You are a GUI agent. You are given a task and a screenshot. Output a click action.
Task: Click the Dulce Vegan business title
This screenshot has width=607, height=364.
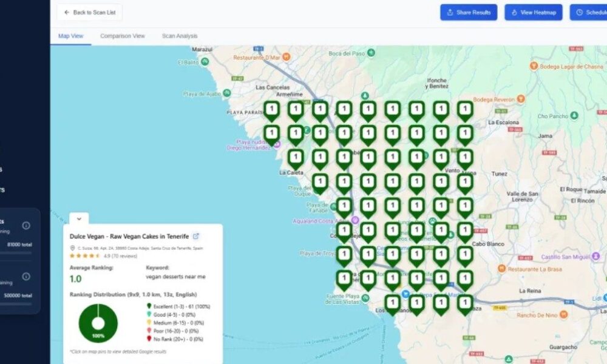pos(129,237)
